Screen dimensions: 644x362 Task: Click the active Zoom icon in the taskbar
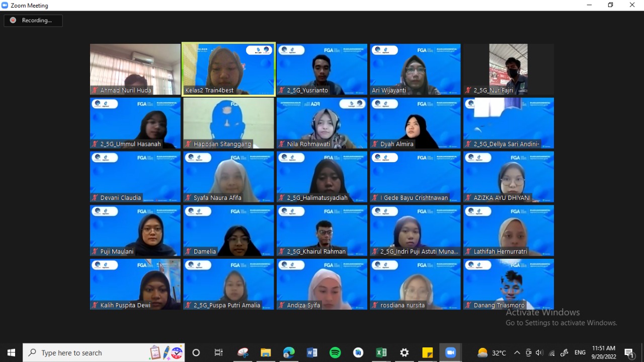(450, 352)
